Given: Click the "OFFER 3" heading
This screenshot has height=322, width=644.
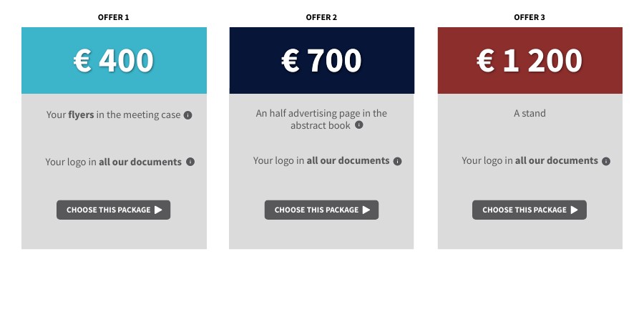Looking at the screenshot, I should coord(530,17).
